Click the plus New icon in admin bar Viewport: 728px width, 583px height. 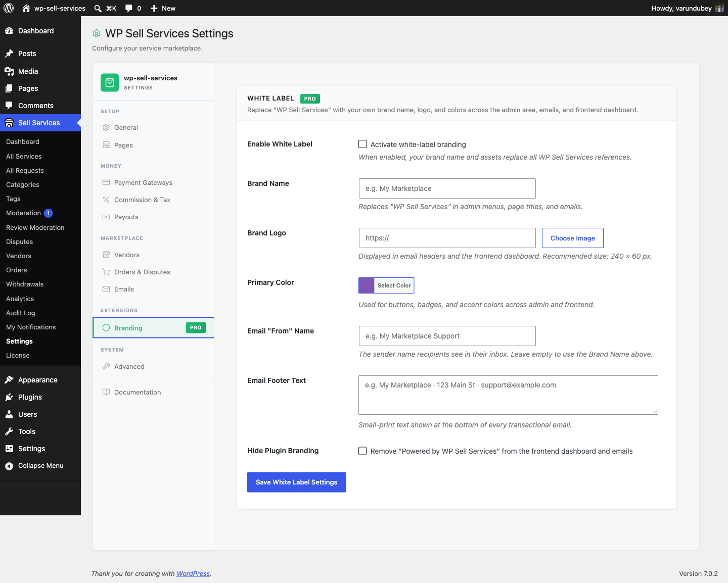click(x=154, y=8)
